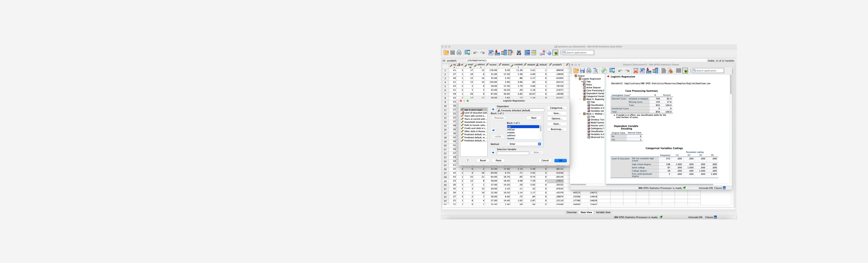Click Search application field in Viewer
Screen dimensions: 868x263
(x=708, y=71)
